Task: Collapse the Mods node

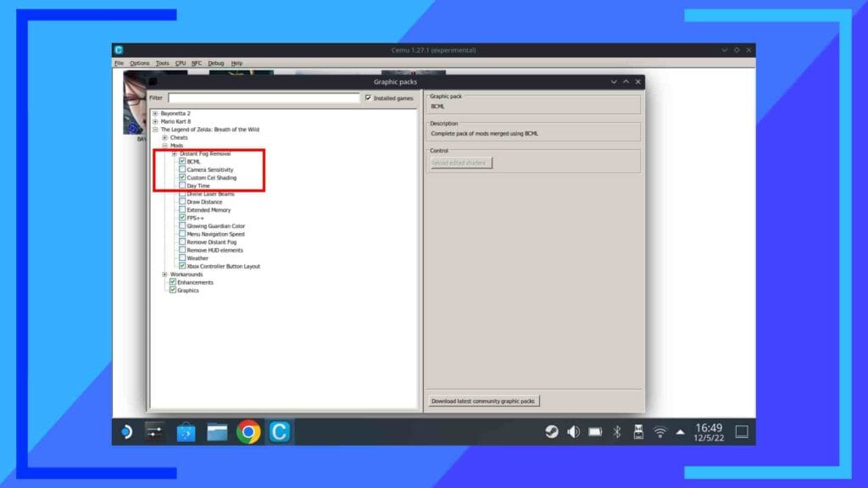Action: pyautogui.click(x=164, y=146)
